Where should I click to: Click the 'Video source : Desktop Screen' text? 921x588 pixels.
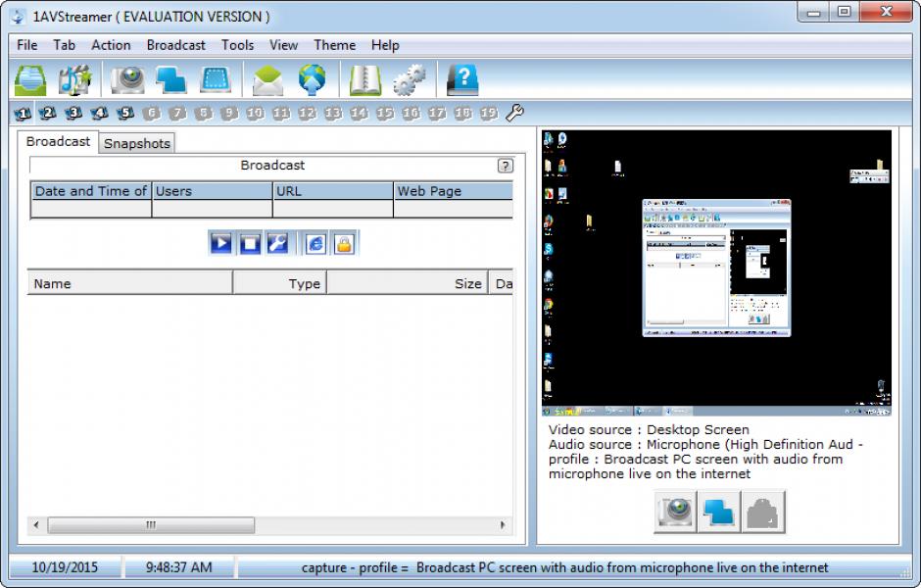click(649, 430)
